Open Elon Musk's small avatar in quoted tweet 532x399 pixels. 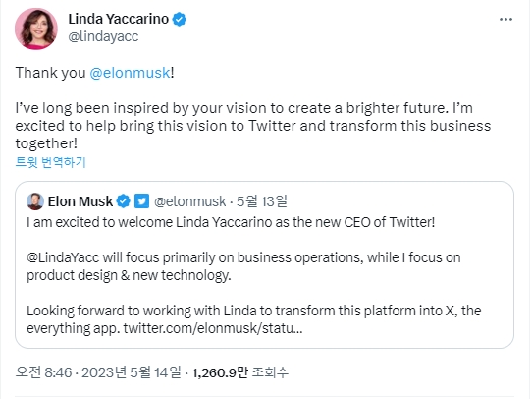point(35,201)
